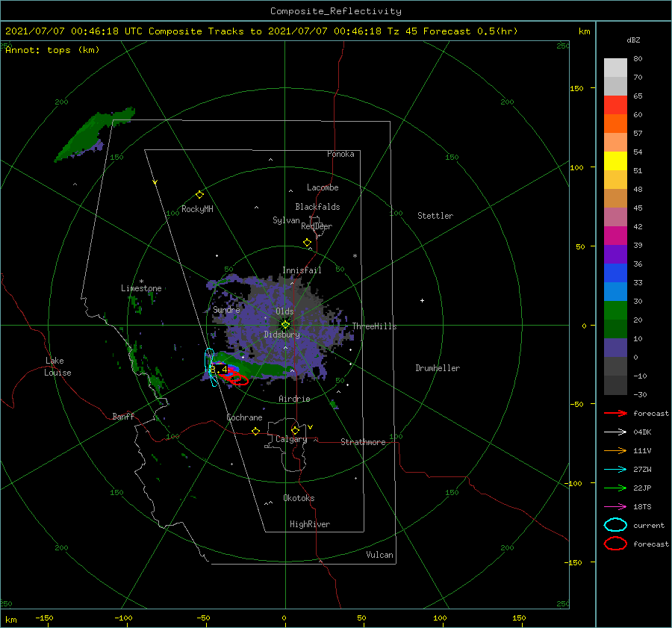Viewport: 672px width, 628px height.
Task: Click the Vulcan city label
Action: click(379, 555)
